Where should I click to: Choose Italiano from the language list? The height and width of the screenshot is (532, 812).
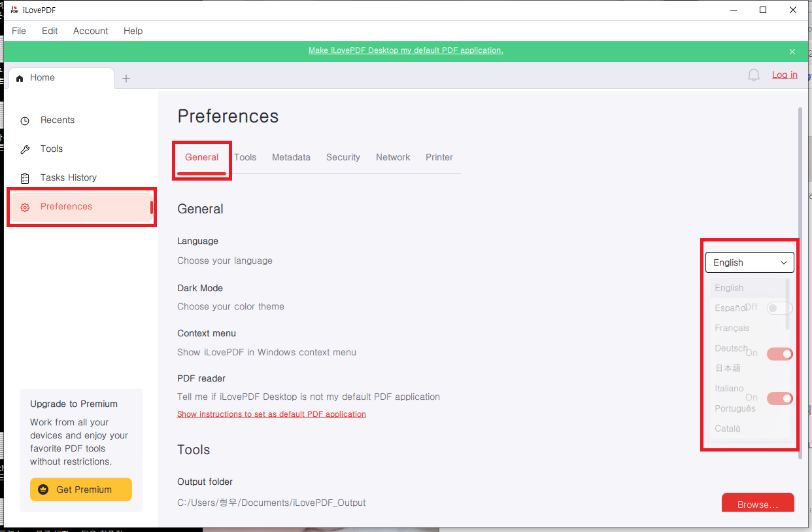point(729,388)
